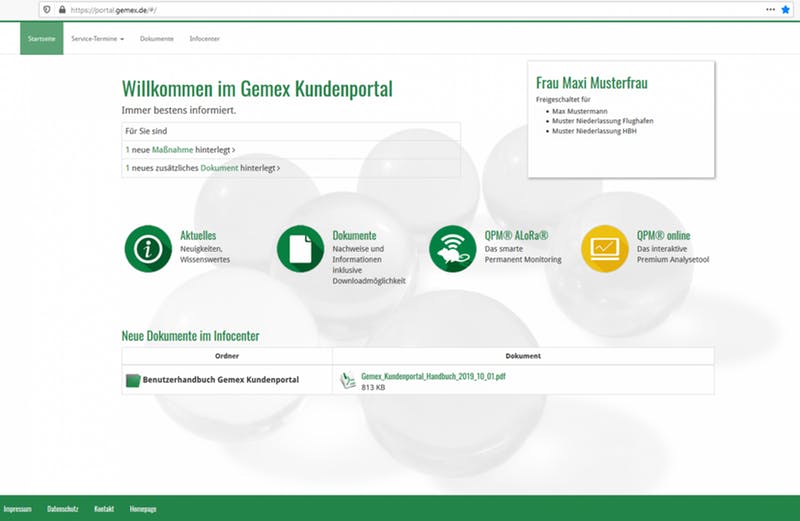
Task: Click Muster Niederlassung HBH entry
Action: [x=594, y=131]
